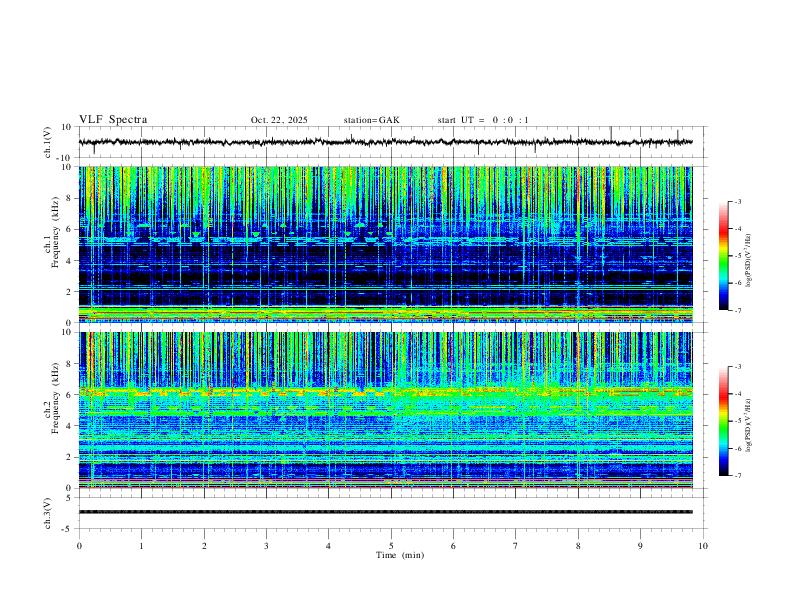This screenshot has height=612, width=792.
Task: Click the "station=GAK" label
Action: point(371,120)
